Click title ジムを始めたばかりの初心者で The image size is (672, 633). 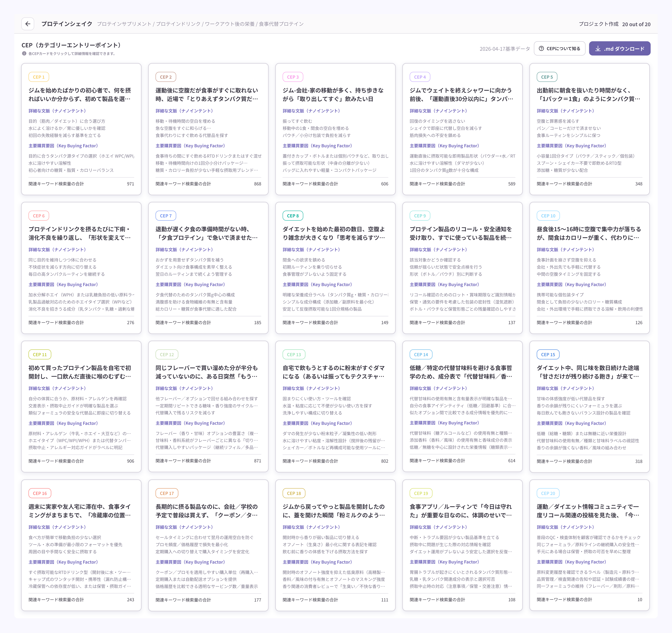(x=80, y=95)
